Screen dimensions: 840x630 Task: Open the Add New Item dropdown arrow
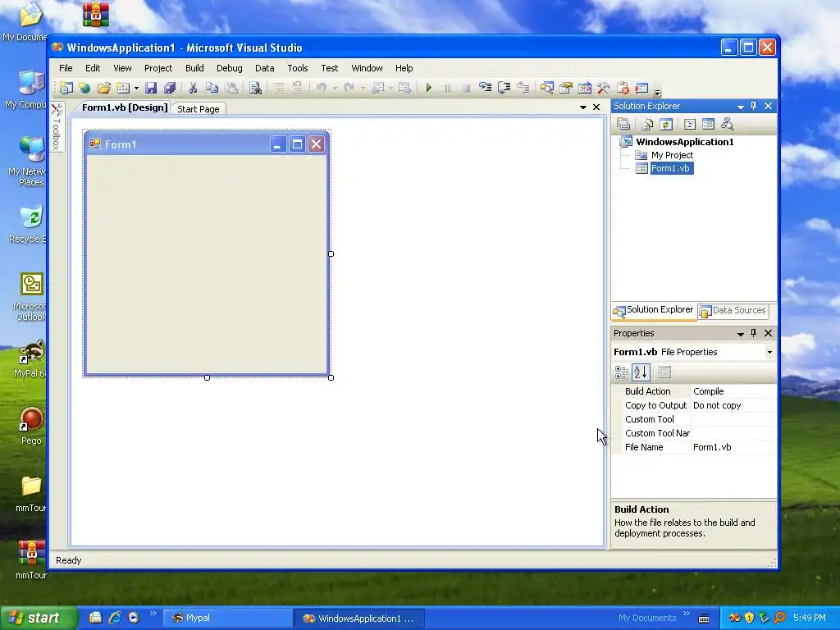tap(136, 88)
